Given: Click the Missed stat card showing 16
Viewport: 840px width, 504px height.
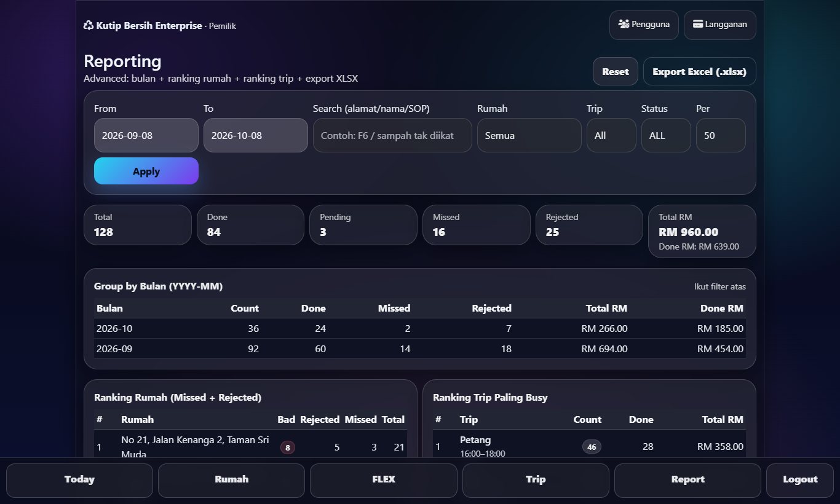Looking at the screenshot, I should click(x=477, y=225).
